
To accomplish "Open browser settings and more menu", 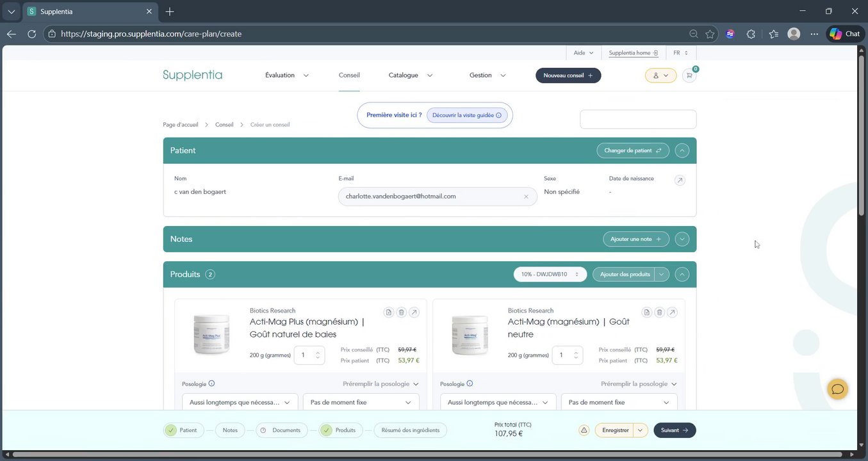I will pyautogui.click(x=814, y=34).
